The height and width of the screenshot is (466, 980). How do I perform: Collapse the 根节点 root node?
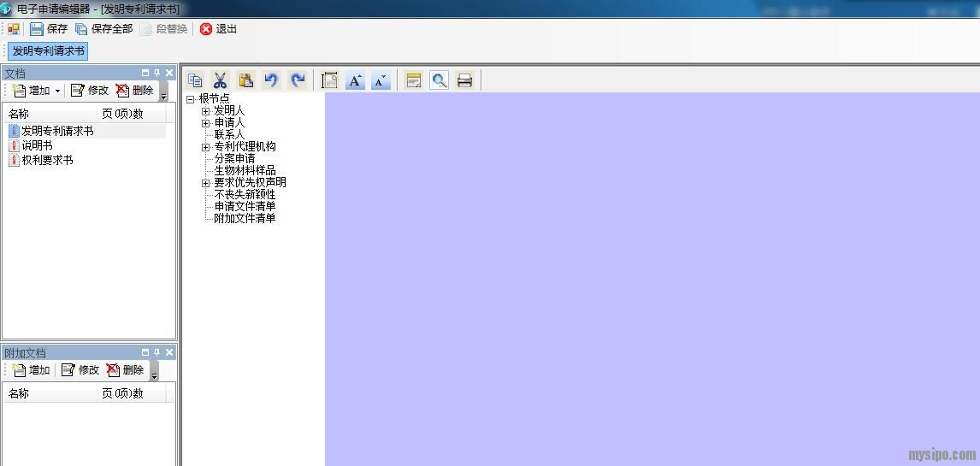pyautogui.click(x=191, y=99)
